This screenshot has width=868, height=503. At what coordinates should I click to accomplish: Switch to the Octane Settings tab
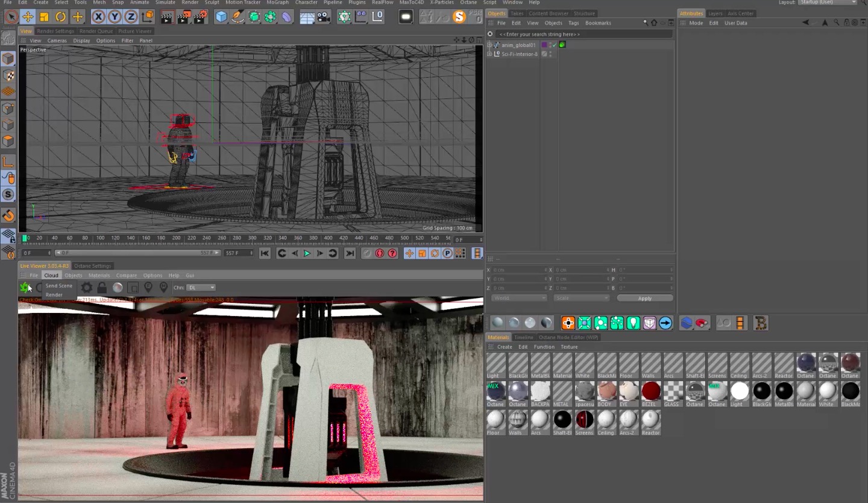pos(92,266)
